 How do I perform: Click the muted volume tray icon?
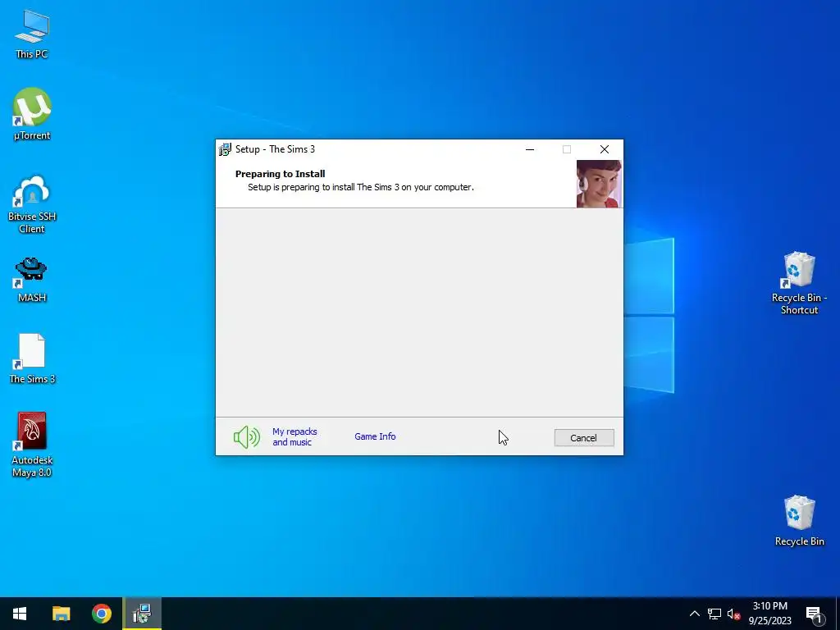tap(733, 614)
